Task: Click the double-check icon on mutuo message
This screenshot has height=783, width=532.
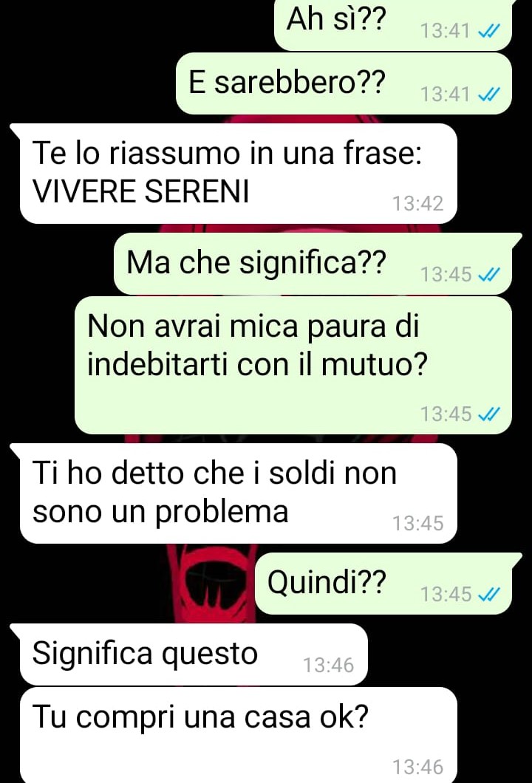Action: click(x=488, y=414)
